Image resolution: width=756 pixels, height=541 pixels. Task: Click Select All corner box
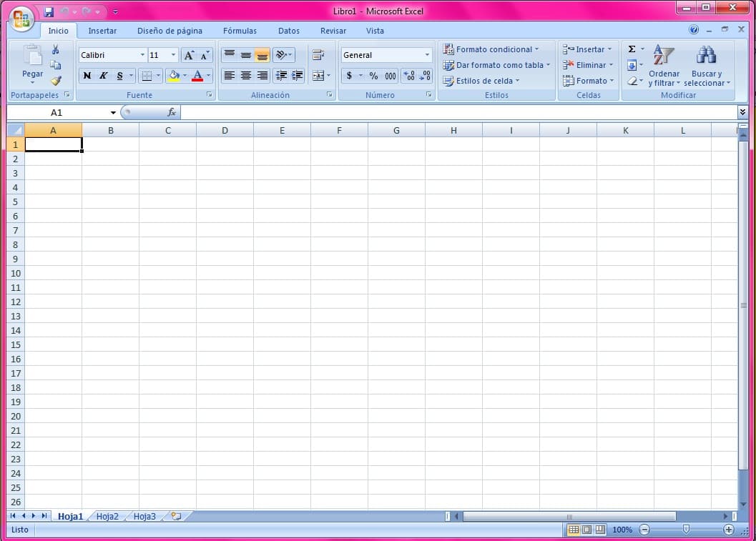(x=16, y=131)
